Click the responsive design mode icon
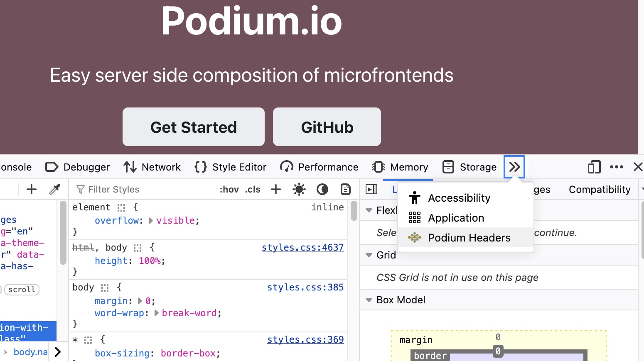Image resolution: width=644 pixels, height=361 pixels. [594, 167]
